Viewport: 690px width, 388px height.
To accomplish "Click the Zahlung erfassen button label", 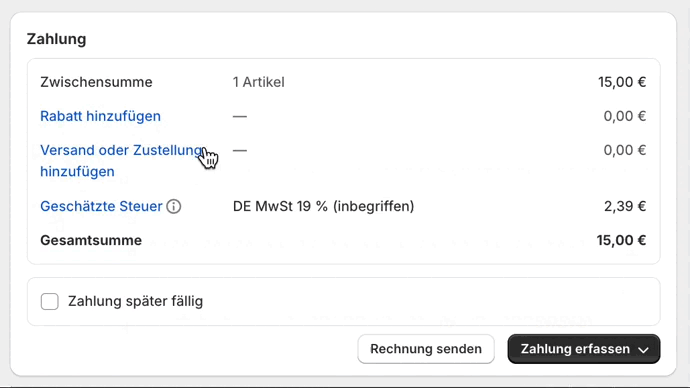I will tap(575, 349).
